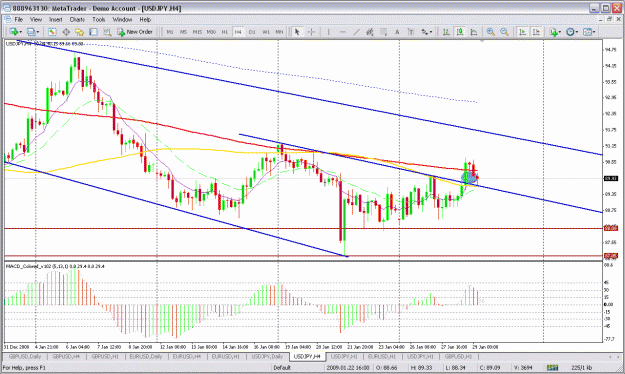Select the blue ellipse object on chart
Screen dimensions: 625x374
pyautogui.click(x=469, y=178)
